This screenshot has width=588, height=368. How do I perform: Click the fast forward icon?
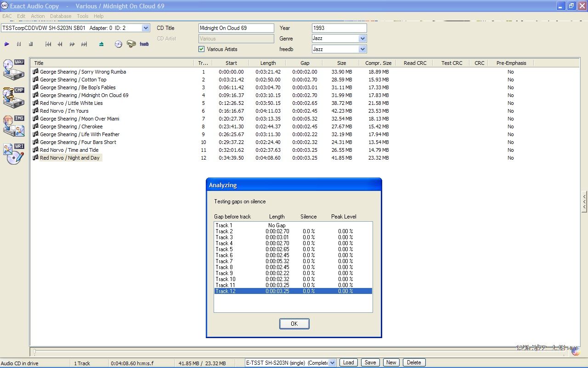pos(72,44)
